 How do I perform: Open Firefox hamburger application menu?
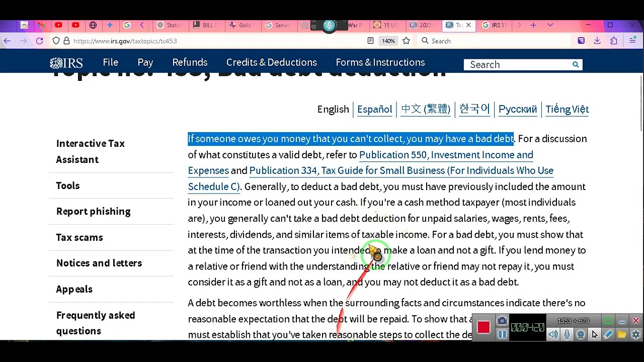coord(632,41)
